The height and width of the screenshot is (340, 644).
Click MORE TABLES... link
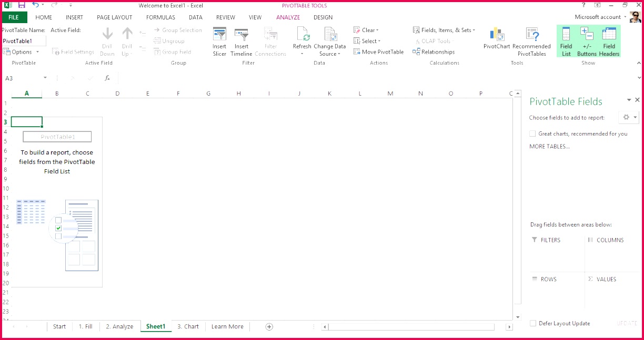coord(549,147)
